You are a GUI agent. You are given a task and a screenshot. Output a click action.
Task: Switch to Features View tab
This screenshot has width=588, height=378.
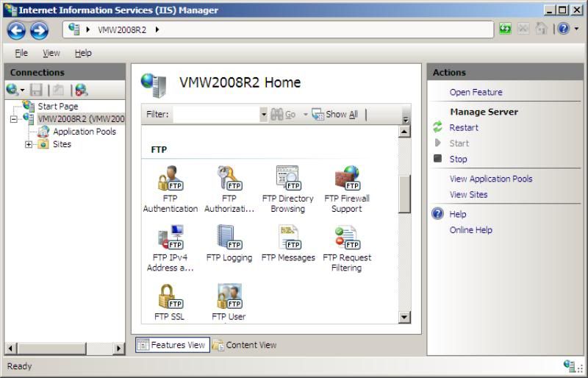point(173,345)
